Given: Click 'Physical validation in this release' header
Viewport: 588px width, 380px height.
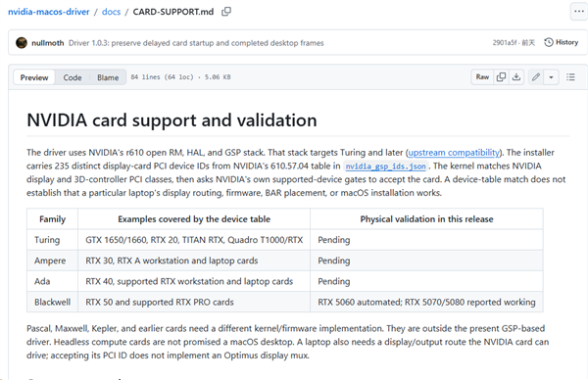Looking at the screenshot, I should [x=426, y=218].
